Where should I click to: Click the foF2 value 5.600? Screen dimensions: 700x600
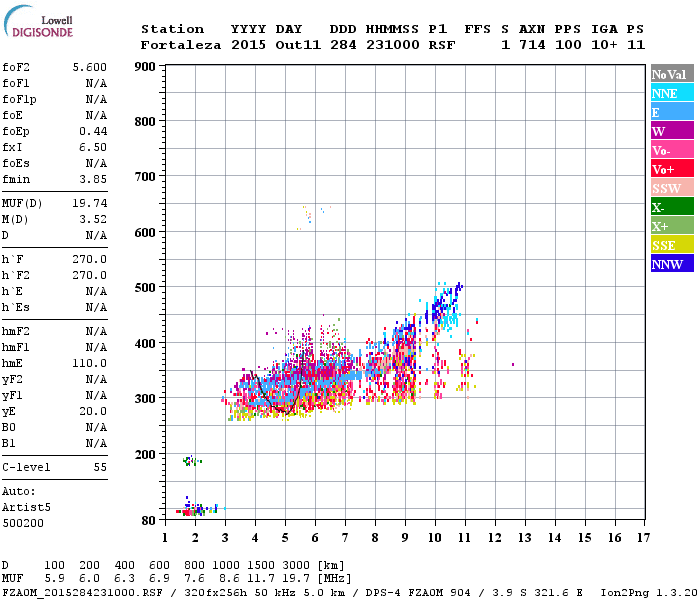(x=90, y=67)
